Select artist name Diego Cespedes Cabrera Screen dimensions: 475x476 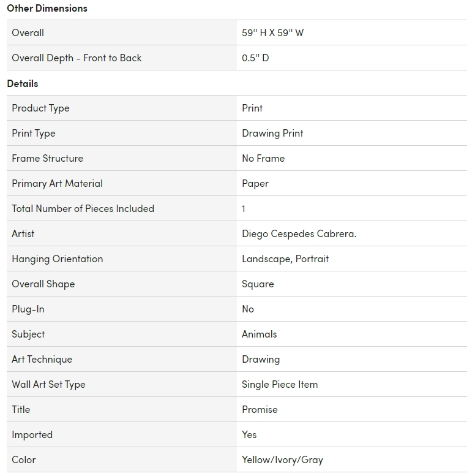299,234
